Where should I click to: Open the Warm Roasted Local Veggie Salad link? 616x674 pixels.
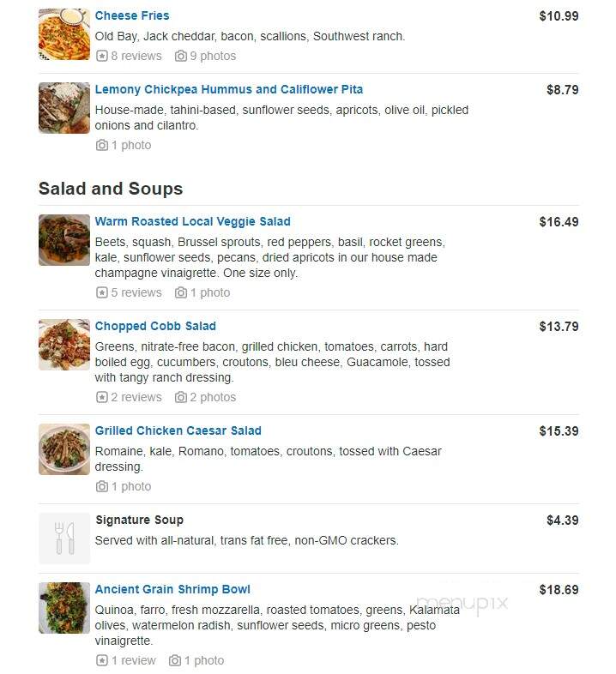(193, 221)
